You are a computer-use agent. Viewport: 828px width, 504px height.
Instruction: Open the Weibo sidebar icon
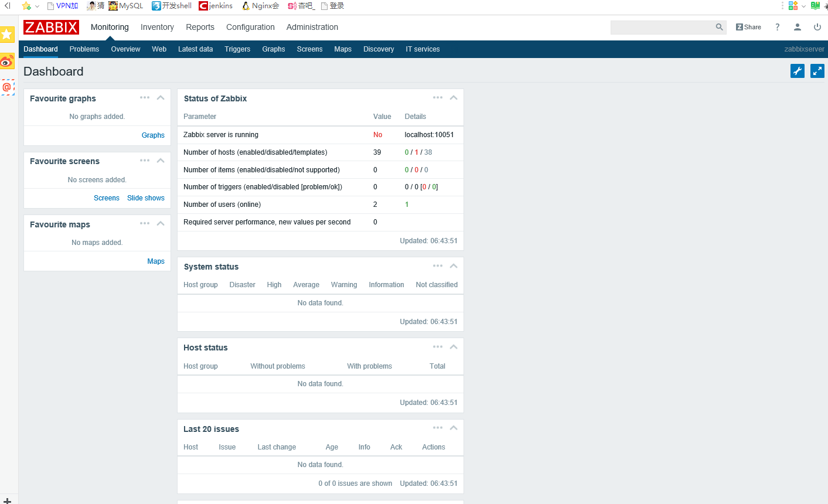coord(7,61)
